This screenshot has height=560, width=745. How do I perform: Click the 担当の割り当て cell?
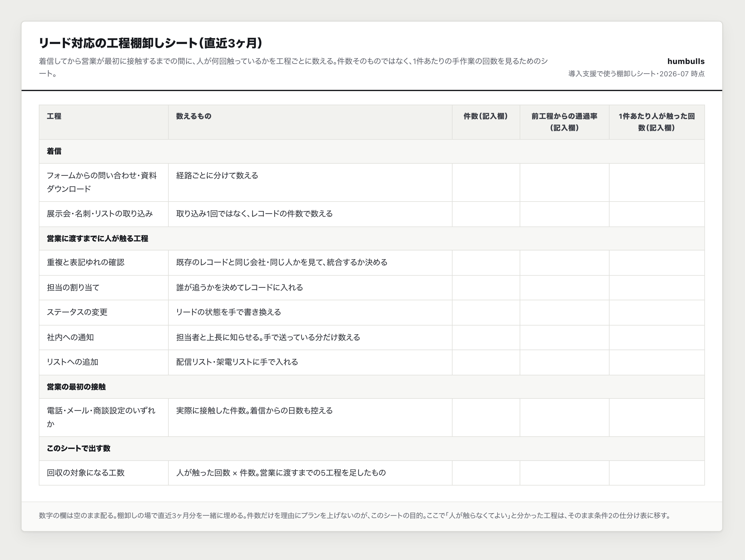(x=104, y=288)
